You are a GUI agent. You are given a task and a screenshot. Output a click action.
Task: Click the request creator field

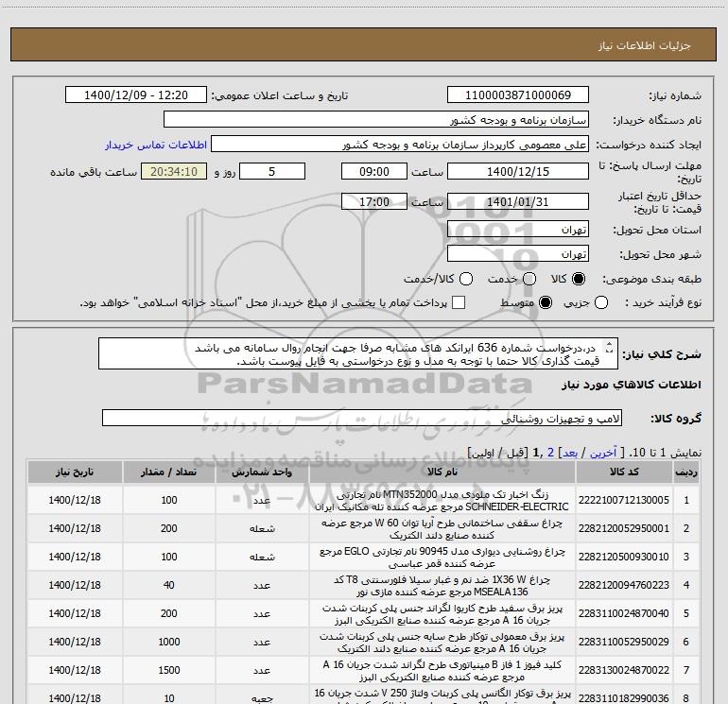(x=400, y=145)
